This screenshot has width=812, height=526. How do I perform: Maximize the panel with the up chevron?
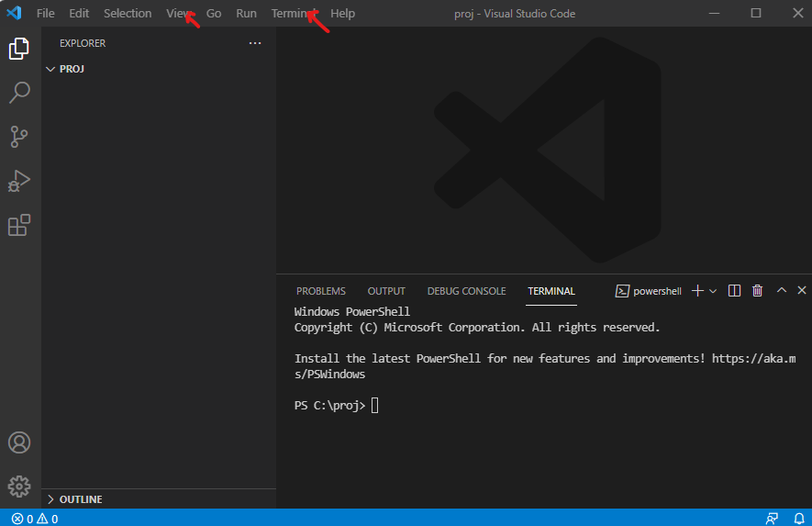click(782, 291)
